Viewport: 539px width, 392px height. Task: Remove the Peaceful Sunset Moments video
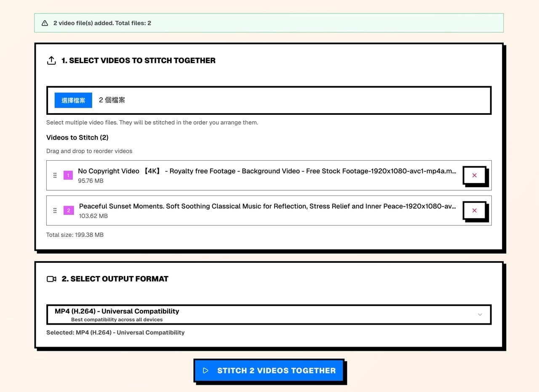[474, 210]
